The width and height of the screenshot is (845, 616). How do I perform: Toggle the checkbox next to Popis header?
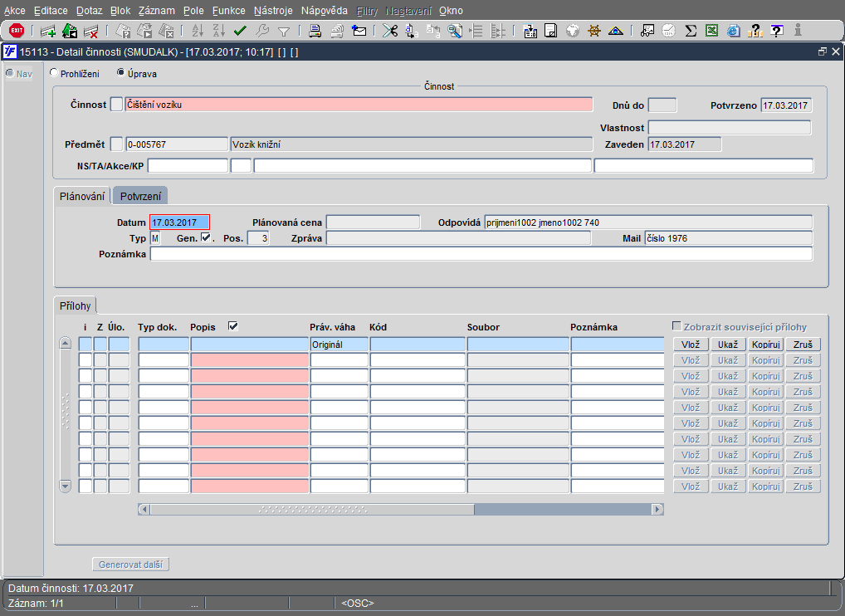coord(233,326)
